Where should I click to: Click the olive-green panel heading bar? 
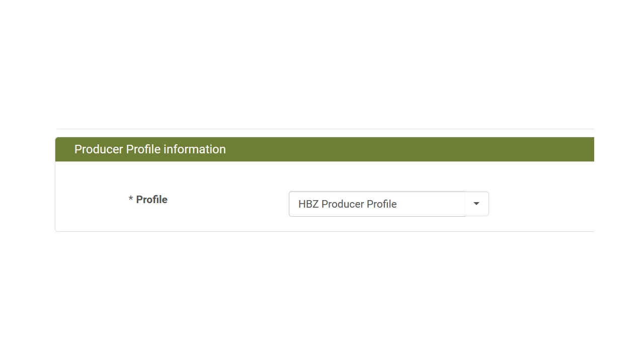point(324,149)
